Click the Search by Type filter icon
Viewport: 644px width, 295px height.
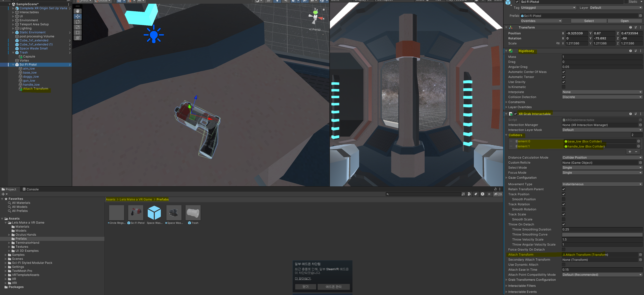pyautogui.click(x=469, y=194)
